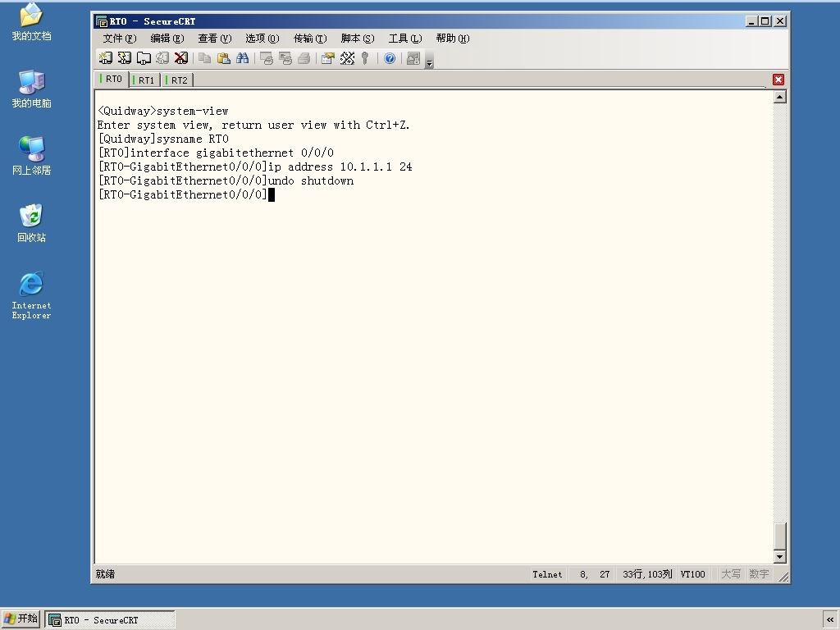This screenshot has width=840, height=630.
Task: Maximize the SecureCRT window
Action: [765, 21]
